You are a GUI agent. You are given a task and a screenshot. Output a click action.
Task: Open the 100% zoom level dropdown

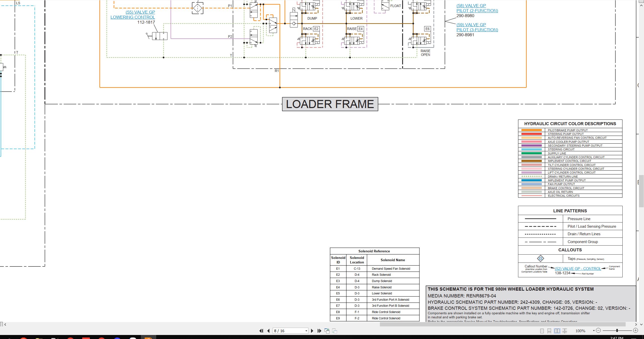(x=594, y=331)
